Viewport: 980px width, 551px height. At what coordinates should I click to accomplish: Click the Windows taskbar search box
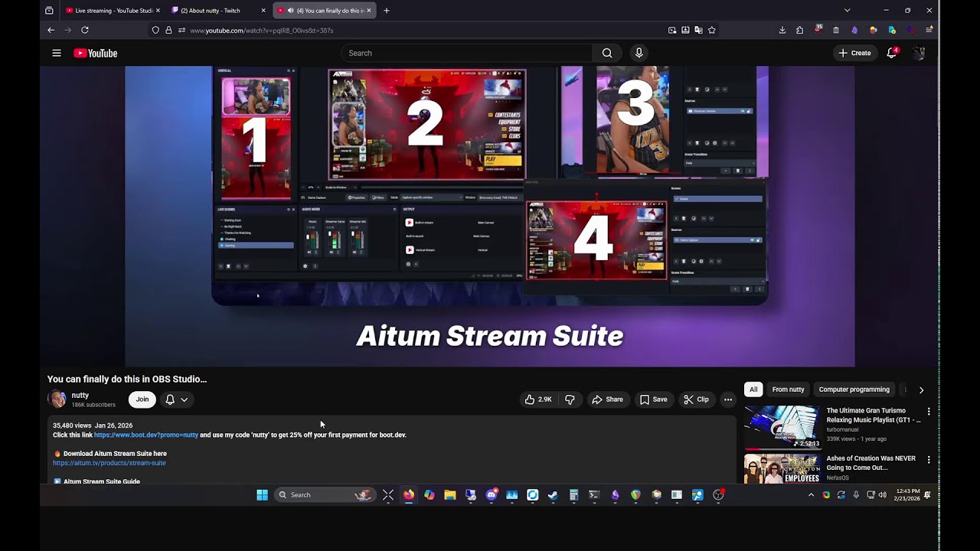tap(324, 495)
